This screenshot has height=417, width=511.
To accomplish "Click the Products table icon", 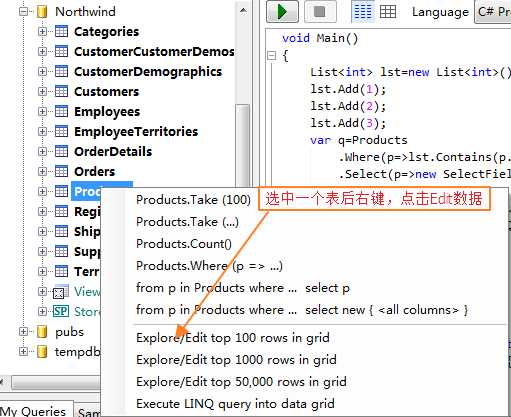I will (x=61, y=191).
